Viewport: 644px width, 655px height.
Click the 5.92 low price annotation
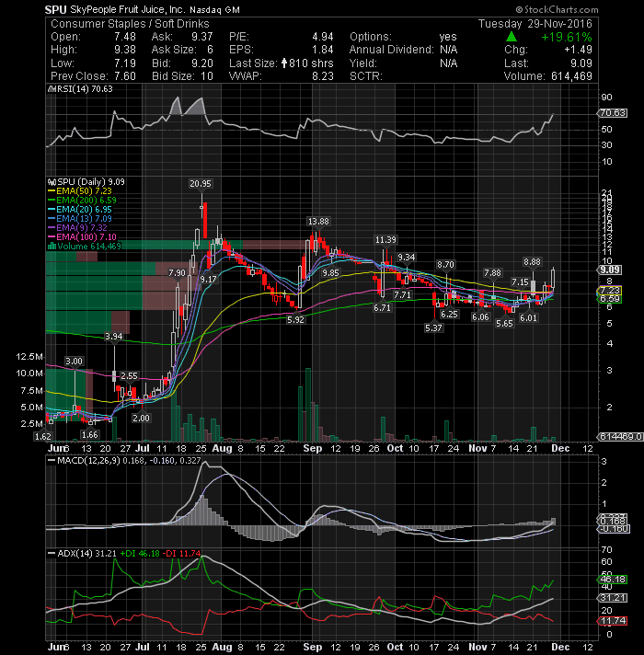[x=295, y=320]
